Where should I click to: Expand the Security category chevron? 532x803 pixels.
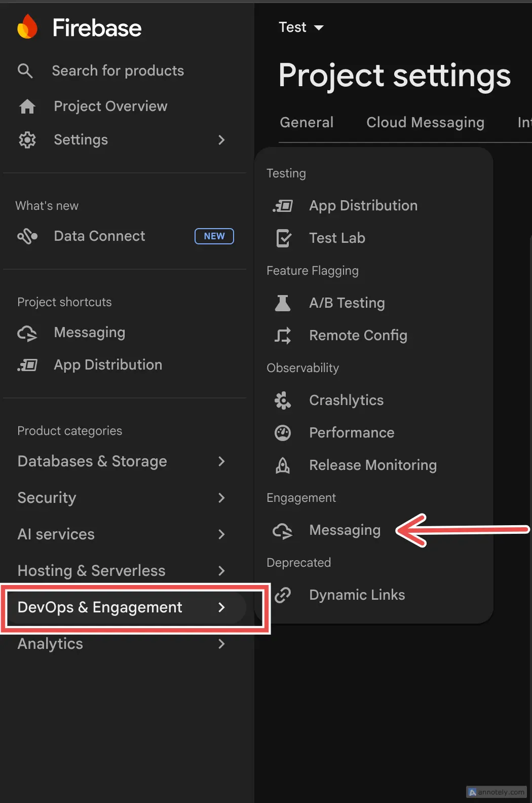[221, 498]
